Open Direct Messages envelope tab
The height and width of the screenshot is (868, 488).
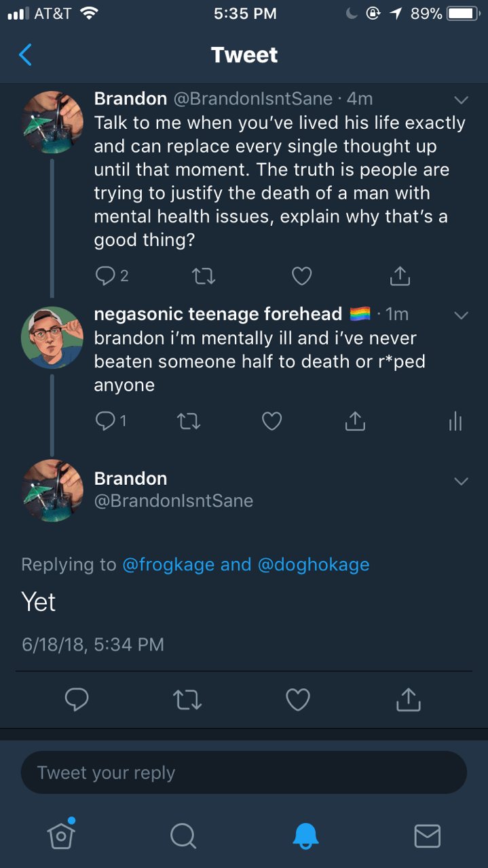(x=427, y=835)
